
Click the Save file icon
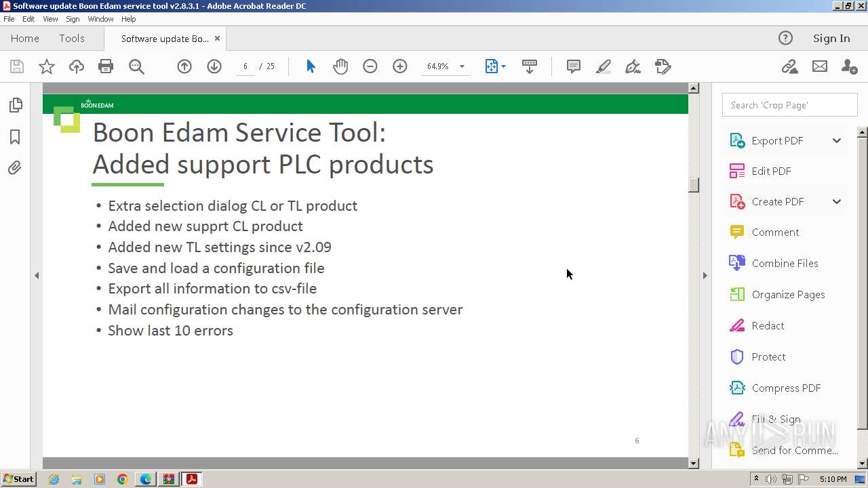tap(17, 66)
